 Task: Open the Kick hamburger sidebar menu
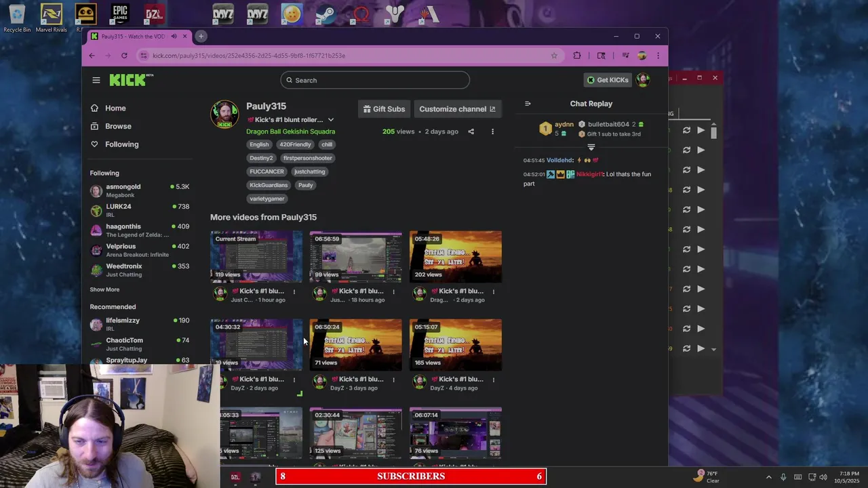point(96,80)
